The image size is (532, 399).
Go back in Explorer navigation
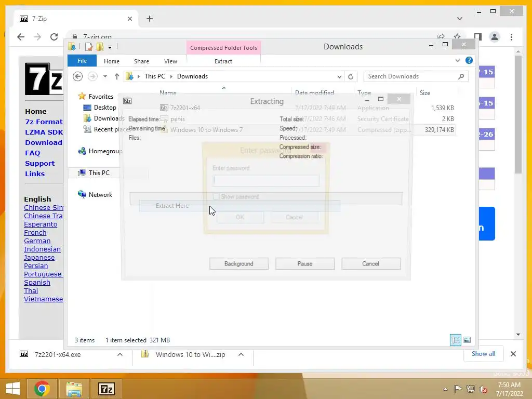pos(78,76)
